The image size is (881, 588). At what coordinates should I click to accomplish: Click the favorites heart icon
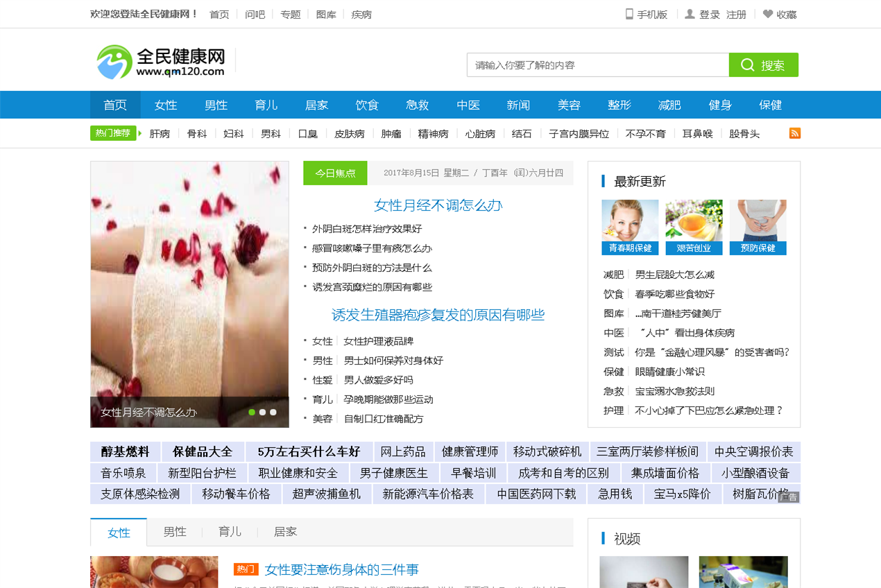(x=768, y=14)
